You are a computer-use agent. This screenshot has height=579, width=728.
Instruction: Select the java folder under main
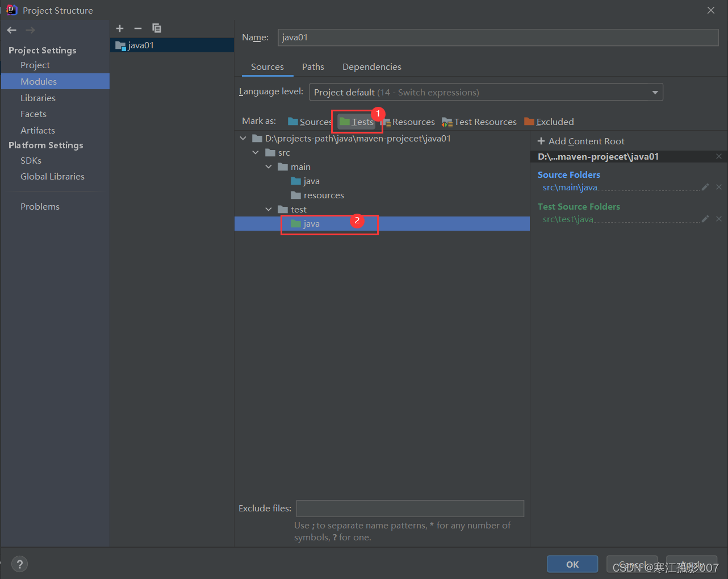click(305, 181)
